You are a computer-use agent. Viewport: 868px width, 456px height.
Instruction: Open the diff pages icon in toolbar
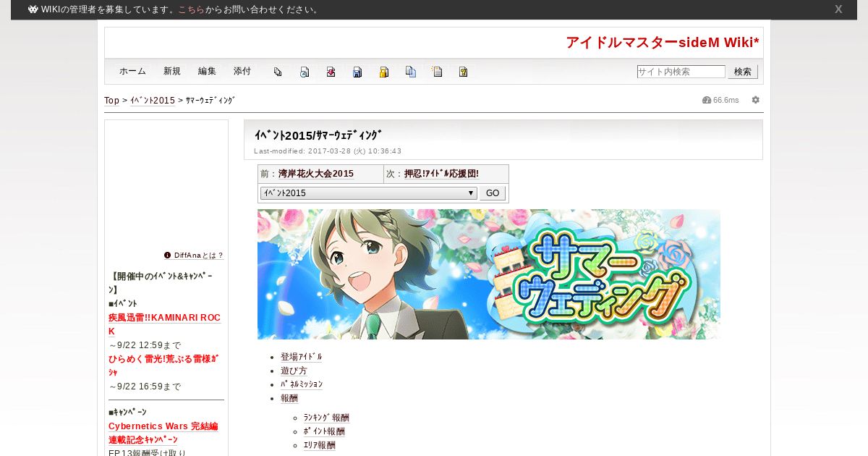pyautogui.click(x=278, y=72)
